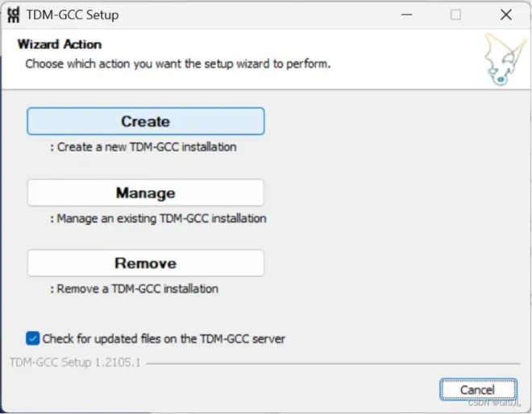Image resolution: width=532 pixels, height=414 pixels.
Task: Cancel the setup wizard
Action: tap(478, 390)
